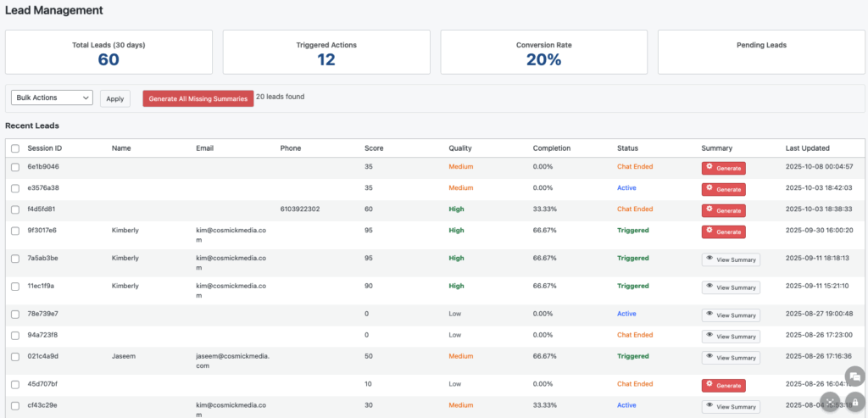The image size is (868, 418).
Task: Click score 90 in row 11ec1f9a
Action: point(368,287)
